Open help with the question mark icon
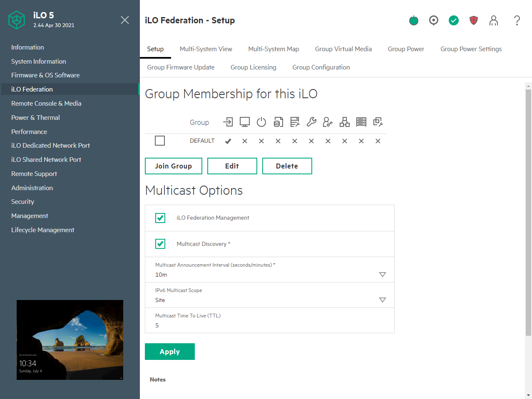Screen dimensions: 532x399 [517, 20]
